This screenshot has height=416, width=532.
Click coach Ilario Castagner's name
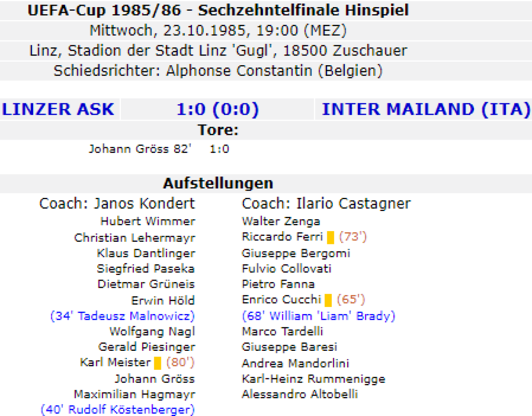326,204
